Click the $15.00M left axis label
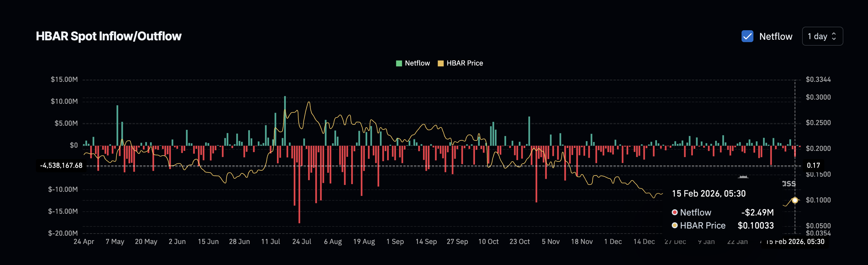The height and width of the screenshot is (265, 868). coord(64,79)
